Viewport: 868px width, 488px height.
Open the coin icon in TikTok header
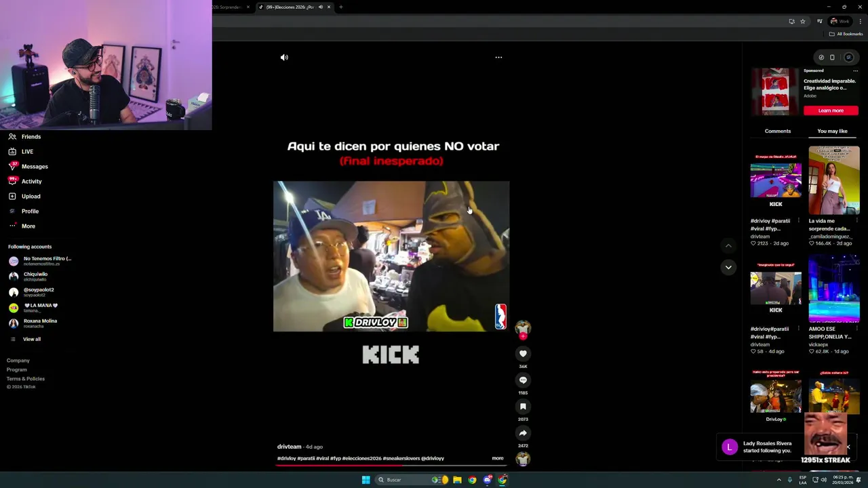point(821,58)
